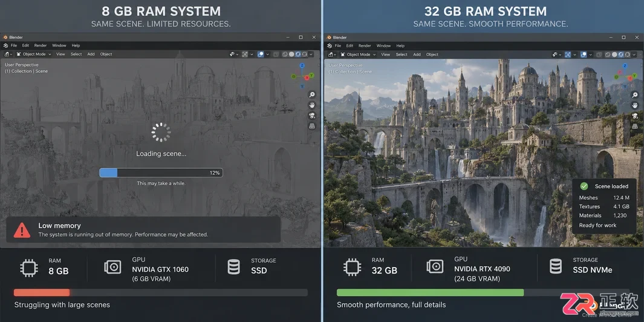
Task: Click the Z axis on the 32 GB viewport navigation gizmo
Action: click(625, 66)
